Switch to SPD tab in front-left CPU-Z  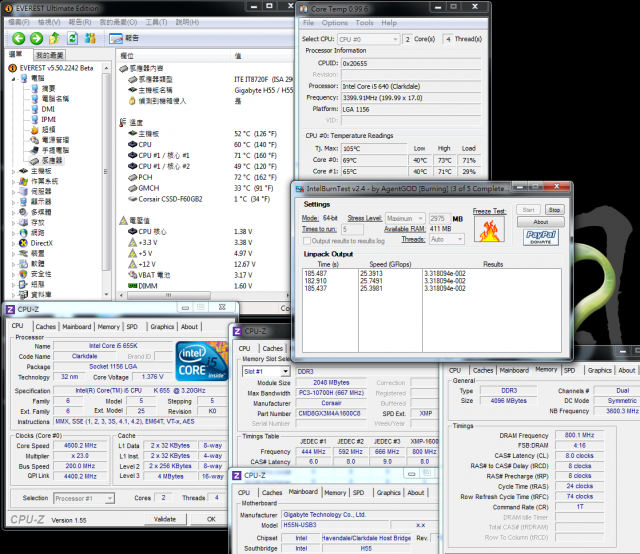pos(132,327)
